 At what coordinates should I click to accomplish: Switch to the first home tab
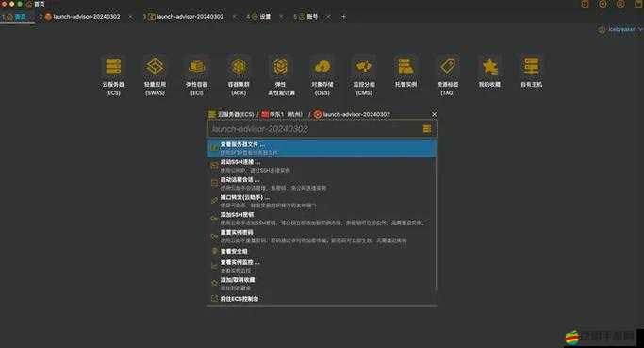click(16, 17)
